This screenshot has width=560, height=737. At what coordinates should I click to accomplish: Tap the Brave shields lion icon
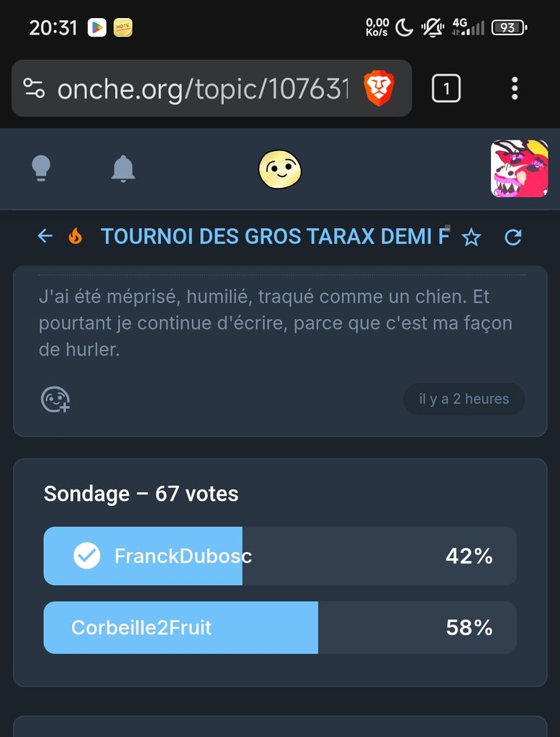click(379, 89)
